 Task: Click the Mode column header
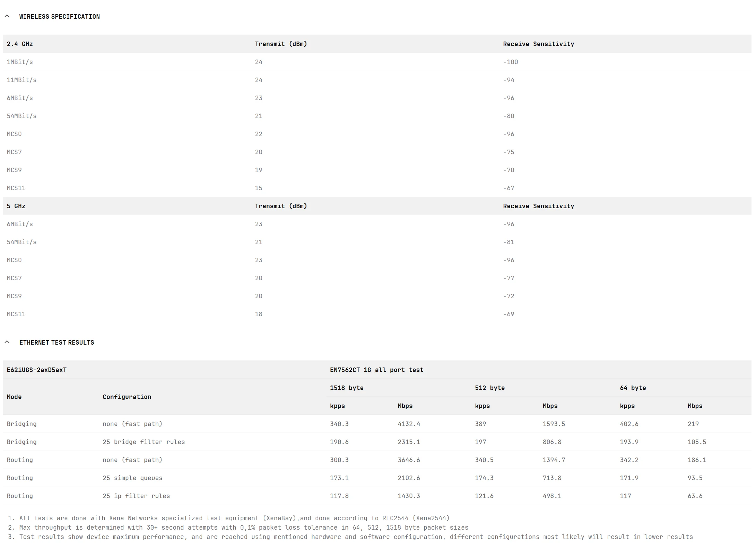(14, 397)
